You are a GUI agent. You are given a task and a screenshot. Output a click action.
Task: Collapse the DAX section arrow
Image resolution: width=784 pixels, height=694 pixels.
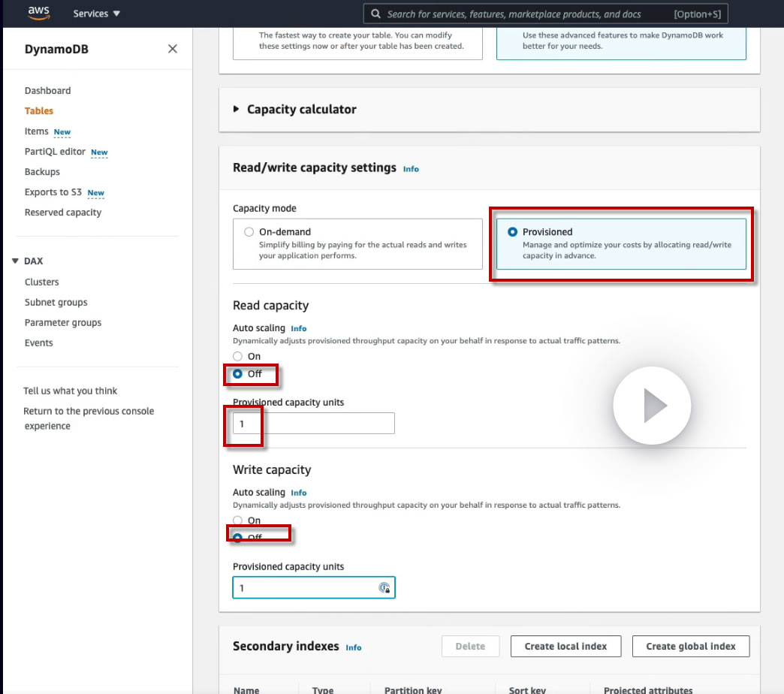coord(15,261)
